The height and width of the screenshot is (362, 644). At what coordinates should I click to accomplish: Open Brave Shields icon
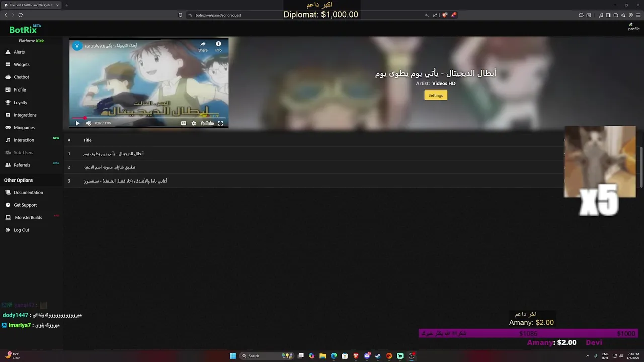pos(444,15)
